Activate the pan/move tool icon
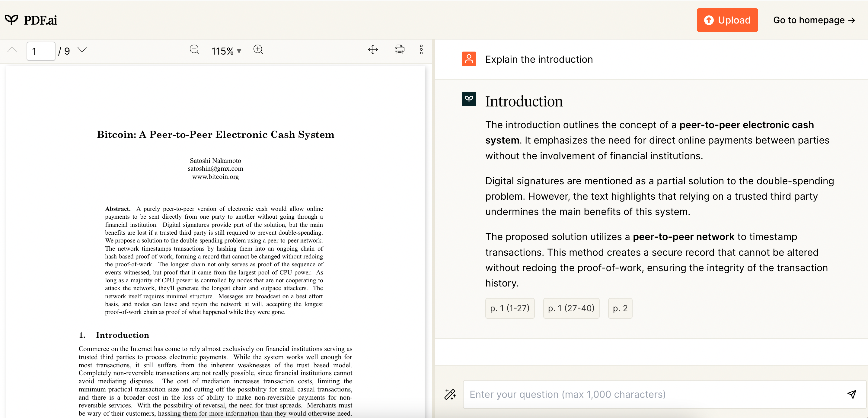Viewport: 868px width, 418px height. pyautogui.click(x=373, y=49)
